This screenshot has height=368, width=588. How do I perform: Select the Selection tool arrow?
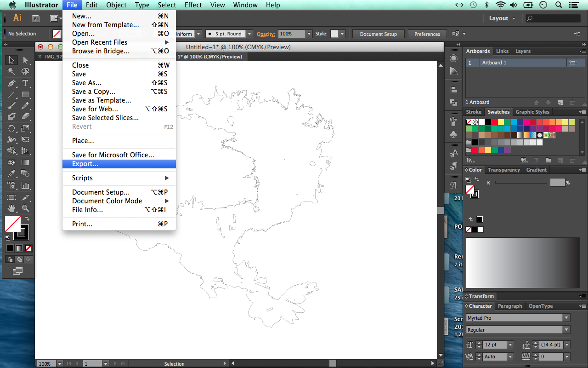11,60
